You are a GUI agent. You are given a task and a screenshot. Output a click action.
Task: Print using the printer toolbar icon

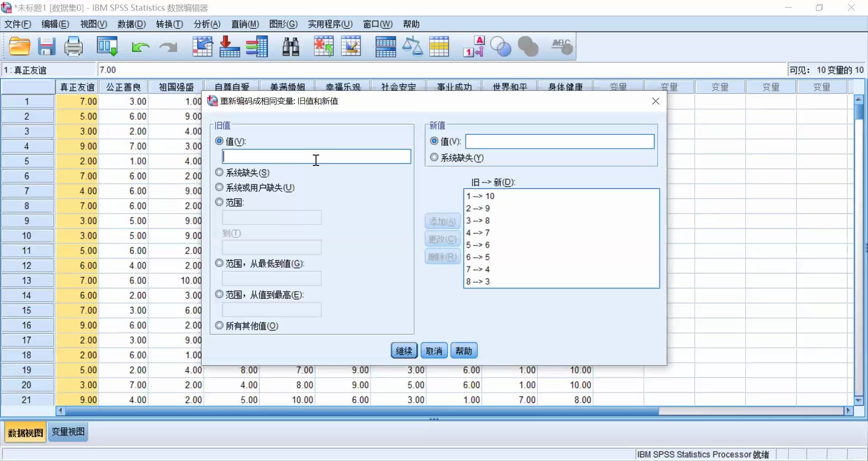73,47
